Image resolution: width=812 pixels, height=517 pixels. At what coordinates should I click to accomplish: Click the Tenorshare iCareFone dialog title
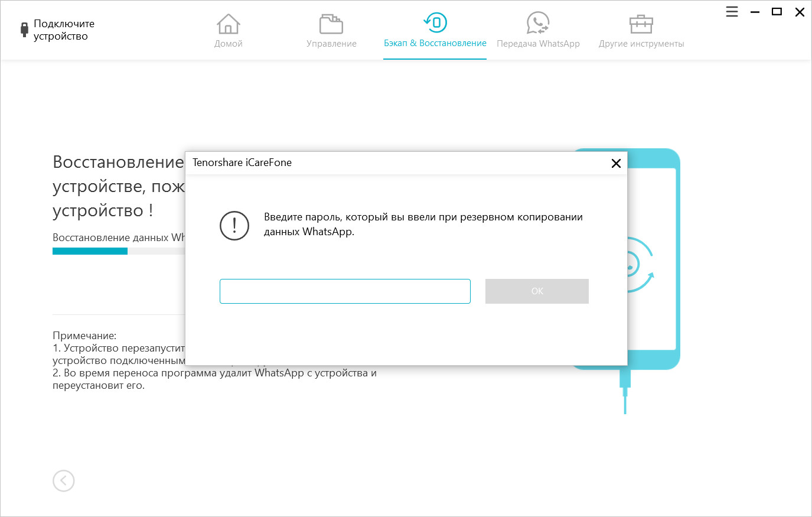click(242, 162)
